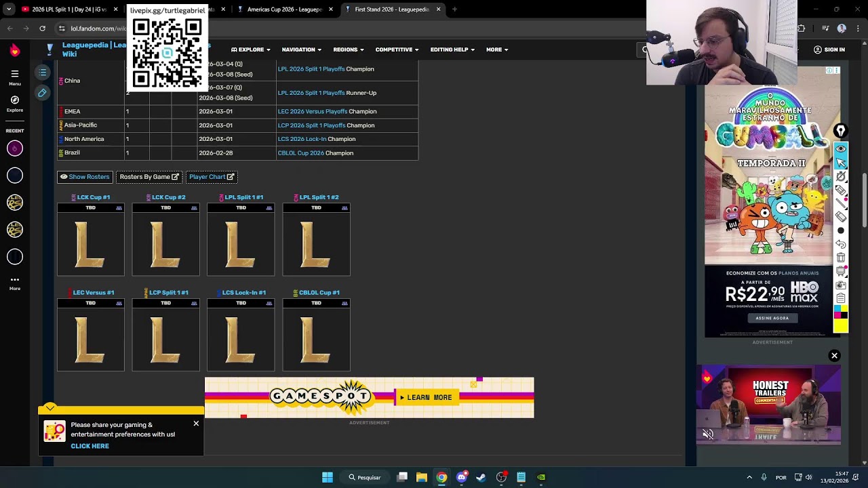Click the eye visibility icon in annotation toolbar
Image resolution: width=868 pixels, height=488 pixels.
841,148
